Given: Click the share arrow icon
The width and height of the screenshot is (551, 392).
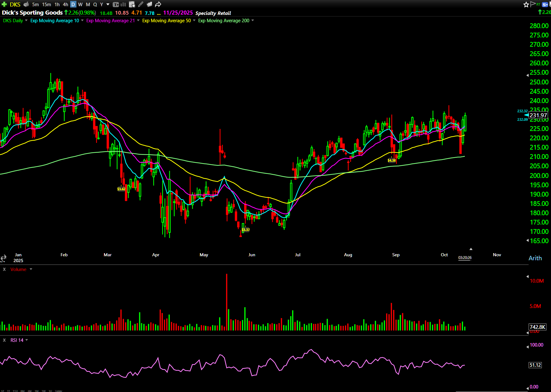Looking at the screenshot, I should pos(158,4).
